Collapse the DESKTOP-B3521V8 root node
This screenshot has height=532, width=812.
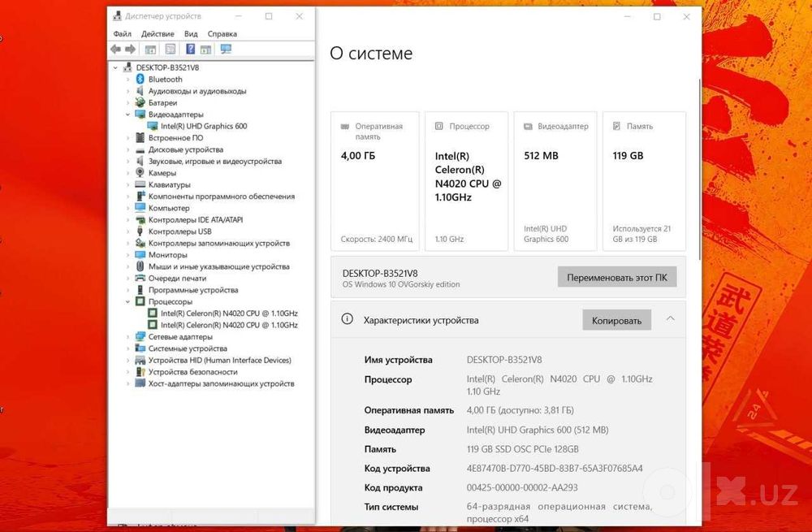pyautogui.click(x=115, y=67)
